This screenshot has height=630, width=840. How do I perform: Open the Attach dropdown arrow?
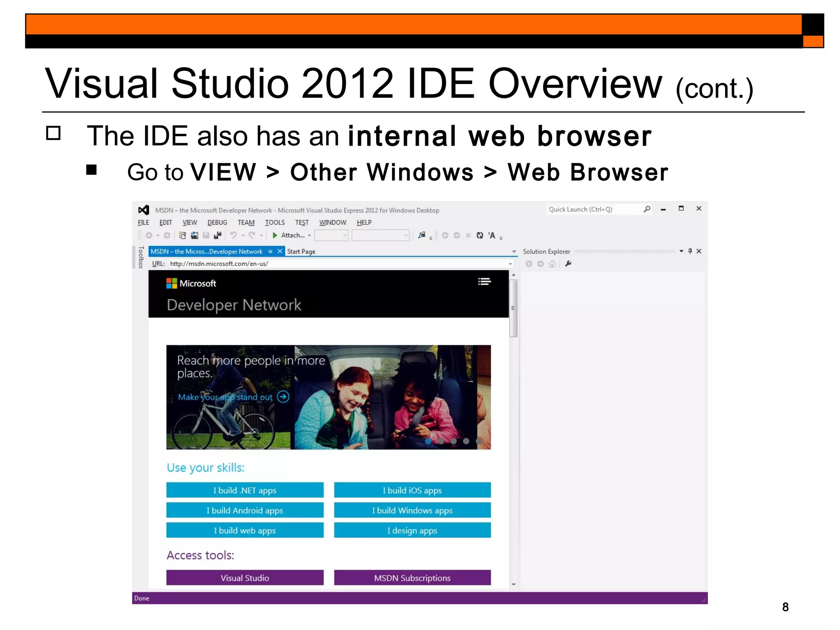tap(310, 235)
